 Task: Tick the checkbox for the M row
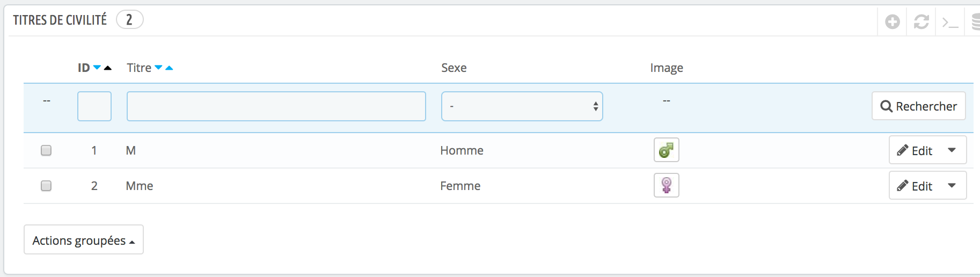[46, 150]
